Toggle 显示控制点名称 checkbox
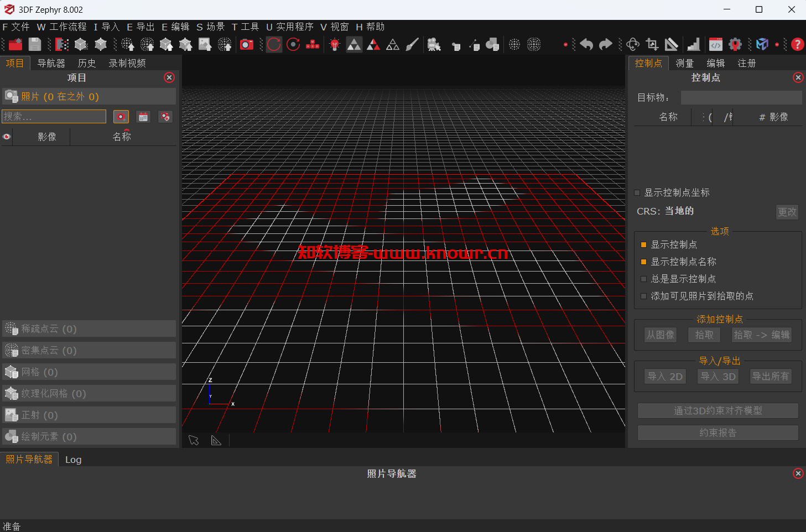806x532 pixels. click(x=643, y=262)
